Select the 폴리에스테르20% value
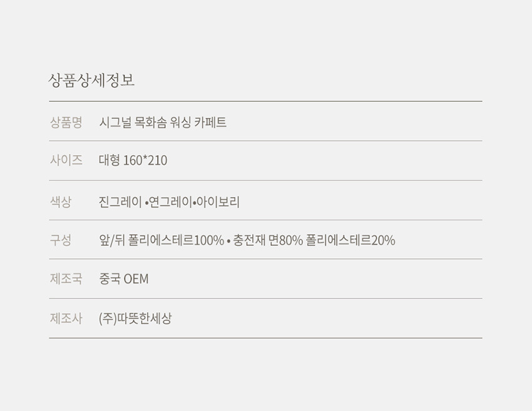 350,240
